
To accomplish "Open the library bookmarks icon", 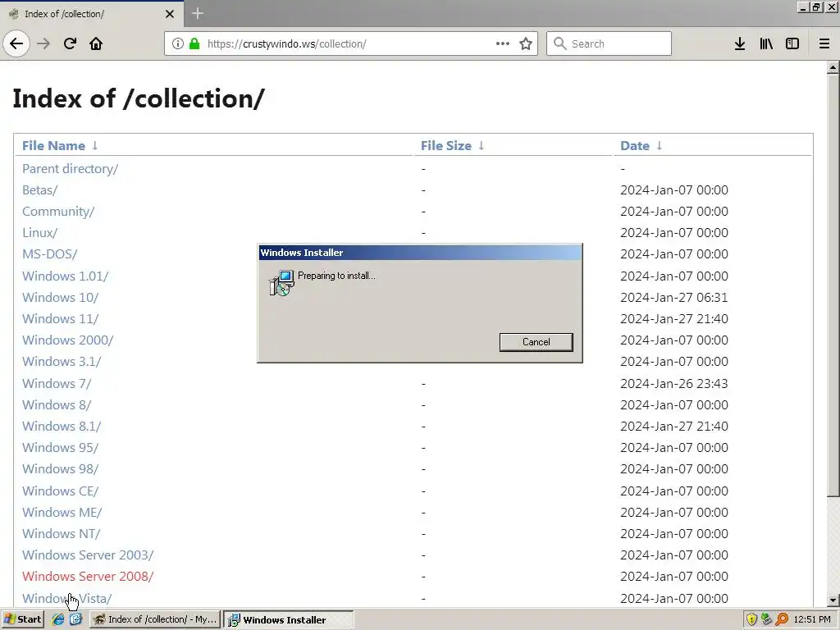I will pyautogui.click(x=766, y=43).
